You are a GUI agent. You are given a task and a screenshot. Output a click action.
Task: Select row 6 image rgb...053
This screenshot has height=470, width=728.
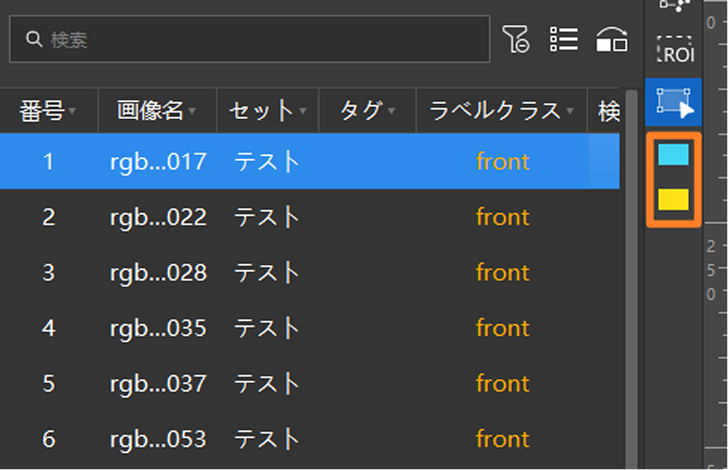[158, 439]
